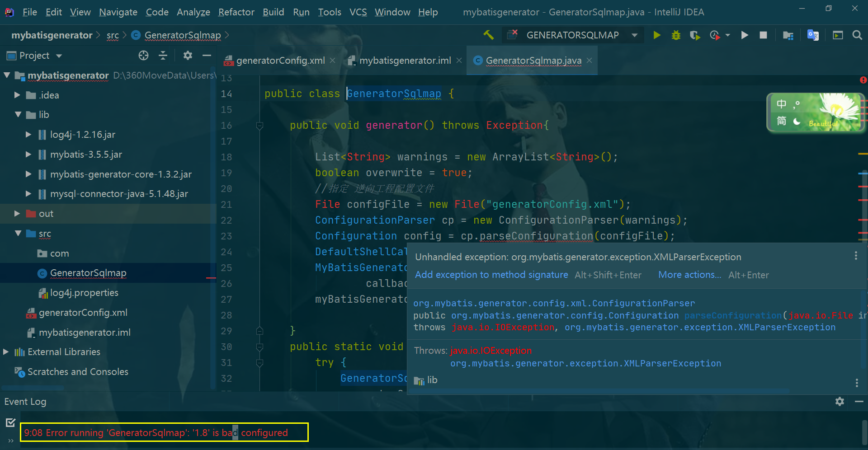
Task: Select com package folder
Action: (59, 253)
